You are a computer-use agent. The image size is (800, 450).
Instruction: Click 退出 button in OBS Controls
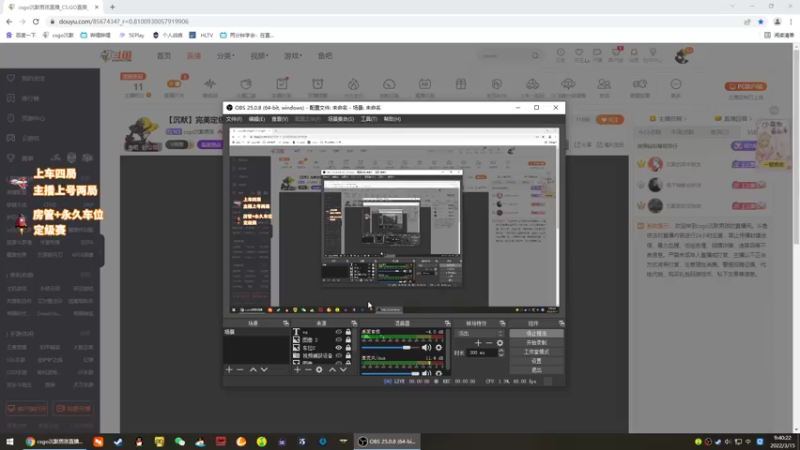536,370
